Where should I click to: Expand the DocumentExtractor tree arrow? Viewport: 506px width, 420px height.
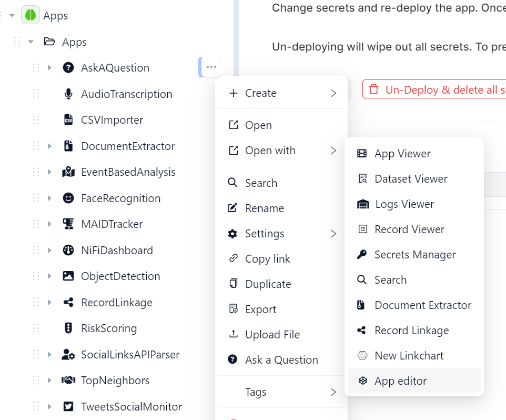49,146
